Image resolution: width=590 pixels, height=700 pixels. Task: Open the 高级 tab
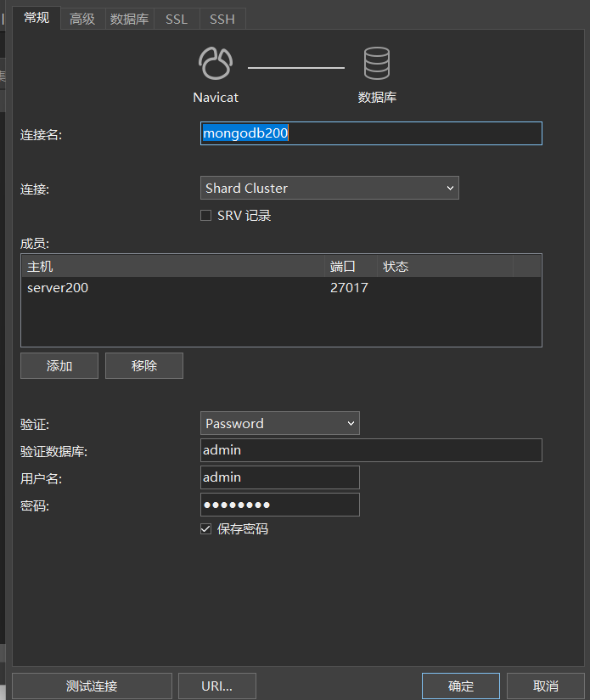pos(82,20)
